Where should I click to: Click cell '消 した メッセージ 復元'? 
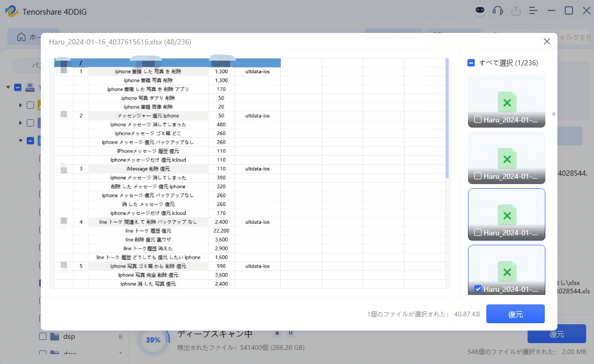coord(148,204)
